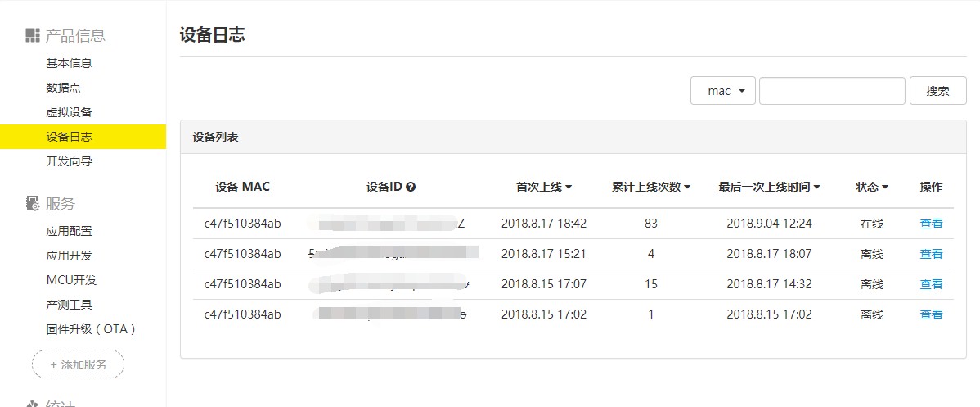Screen dimensions: 980x407
Task: Open MCU开发 under 服务
Action: tap(71, 280)
